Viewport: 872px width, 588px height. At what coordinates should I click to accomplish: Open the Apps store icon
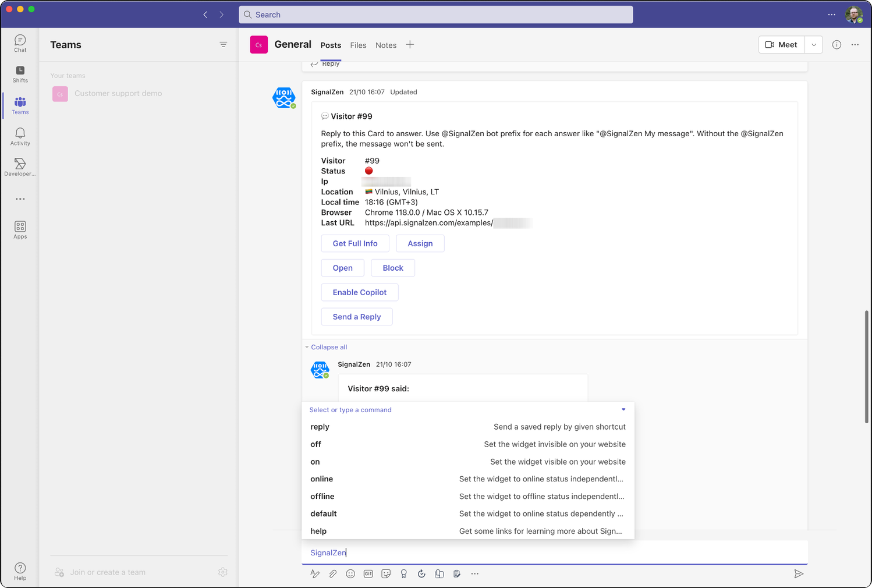click(x=20, y=230)
